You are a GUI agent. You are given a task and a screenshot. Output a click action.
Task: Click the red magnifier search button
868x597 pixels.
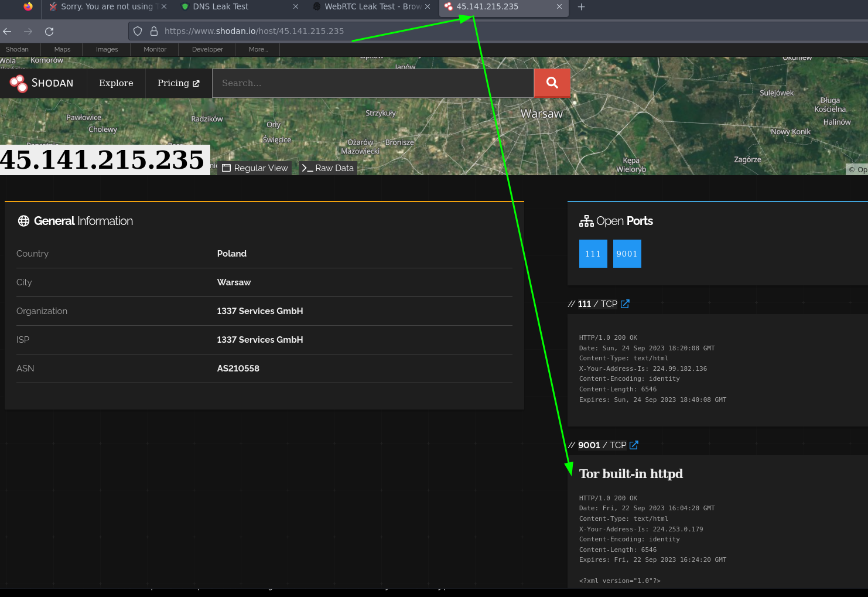coord(552,83)
